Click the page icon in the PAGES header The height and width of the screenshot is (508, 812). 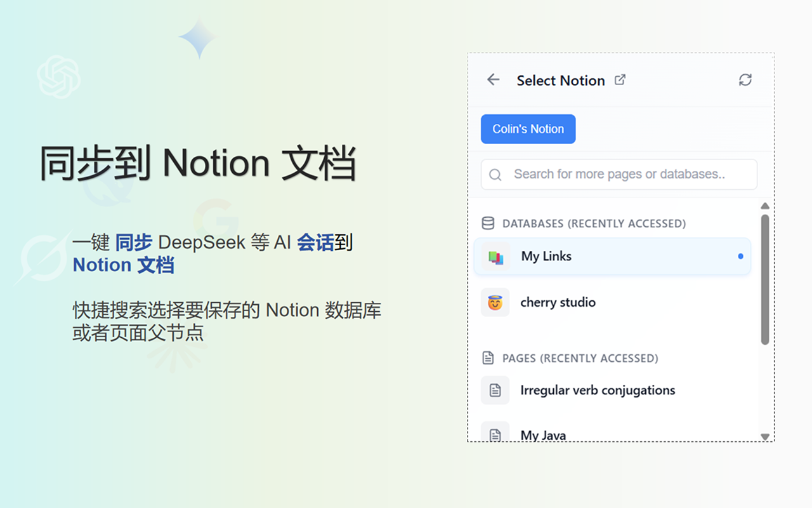(x=487, y=358)
